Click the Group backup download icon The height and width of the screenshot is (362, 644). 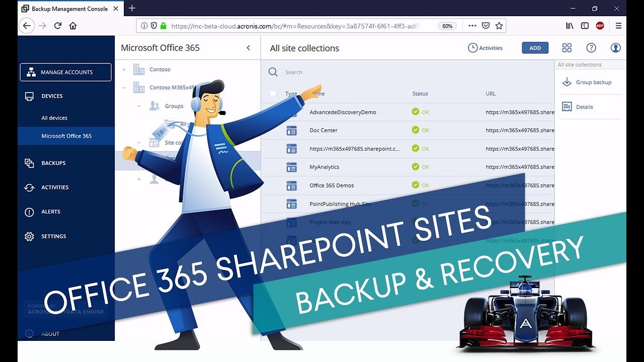567,82
